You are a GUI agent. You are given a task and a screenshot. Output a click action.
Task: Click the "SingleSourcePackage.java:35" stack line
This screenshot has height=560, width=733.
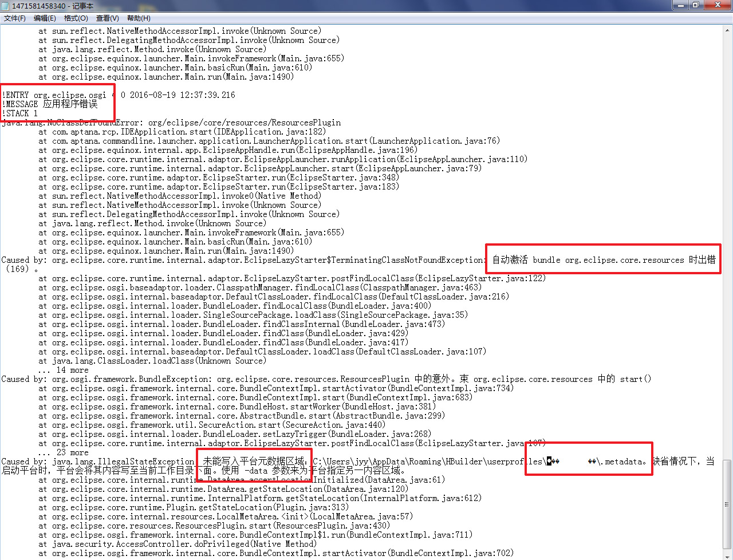click(x=253, y=315)
